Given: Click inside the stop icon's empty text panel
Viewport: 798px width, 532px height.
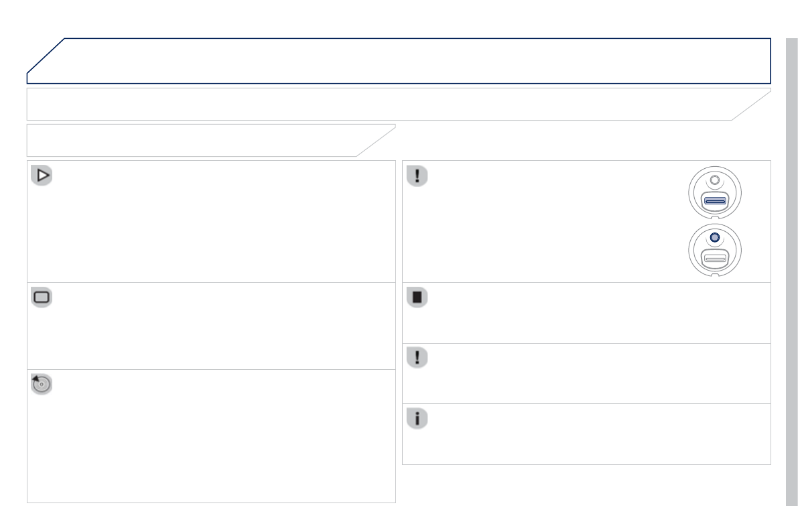Looking at the screenshot, I should tap(590, 315).
